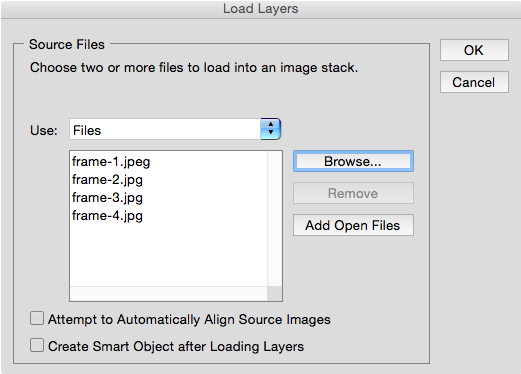Select frame-1.jpeg in the file list

tap(111, 162)
